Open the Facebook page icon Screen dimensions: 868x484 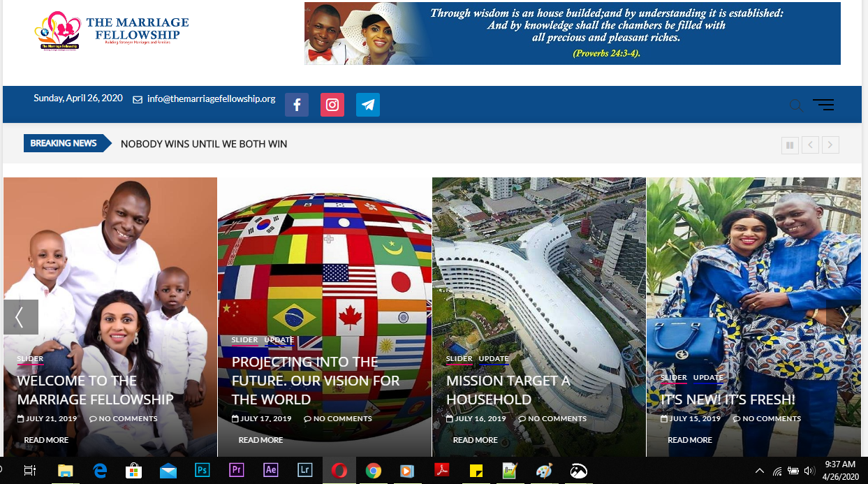(x=297, y=105)
